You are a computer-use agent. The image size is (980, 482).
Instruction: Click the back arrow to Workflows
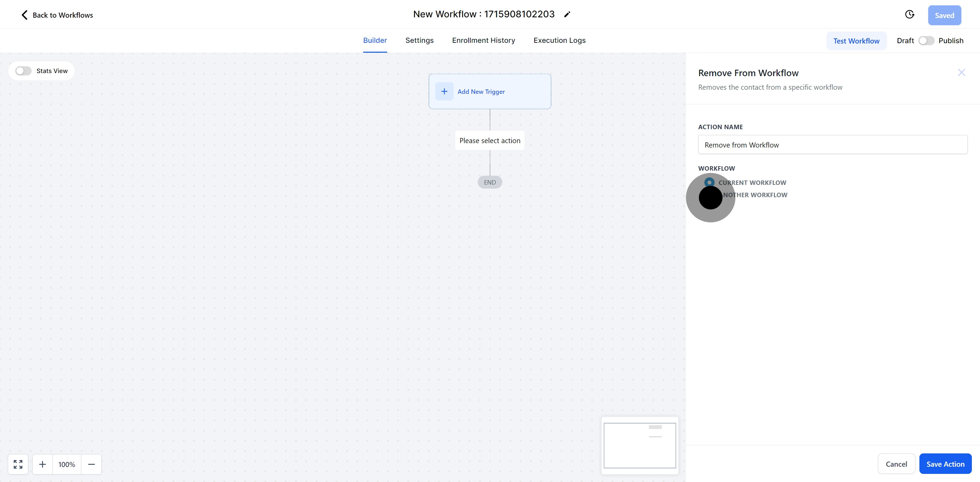coord(24,15)
